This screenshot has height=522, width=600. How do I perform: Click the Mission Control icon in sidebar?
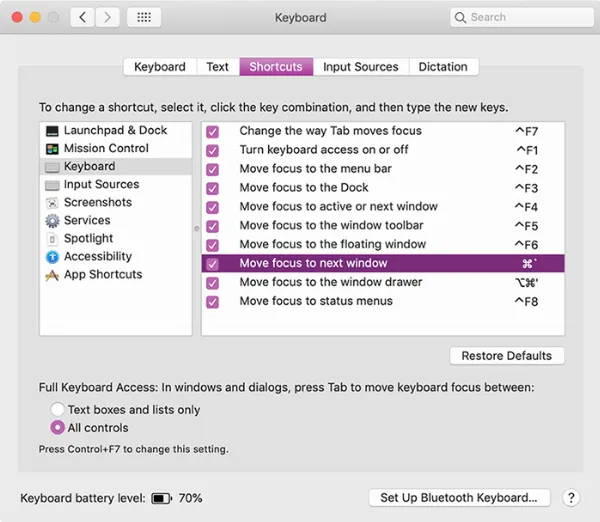[x=53, y=149]
